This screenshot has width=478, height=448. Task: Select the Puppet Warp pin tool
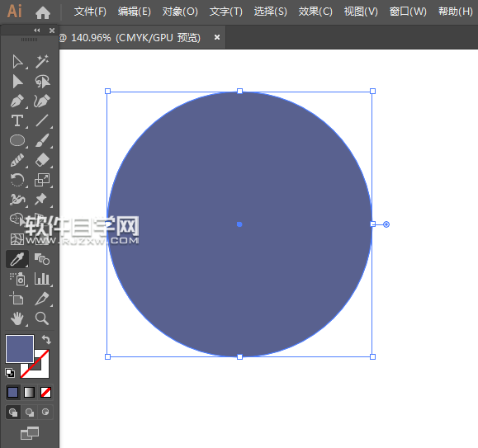point(40,200)
